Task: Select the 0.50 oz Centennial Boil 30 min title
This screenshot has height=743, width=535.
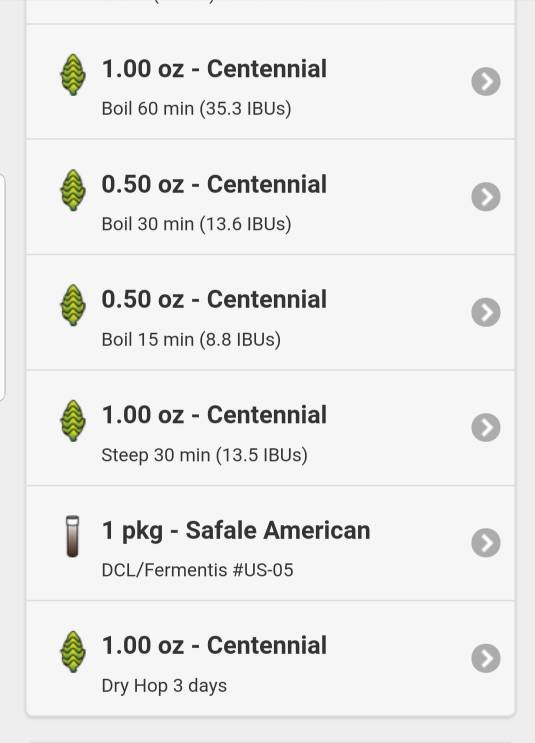Action: click(214, 184)
